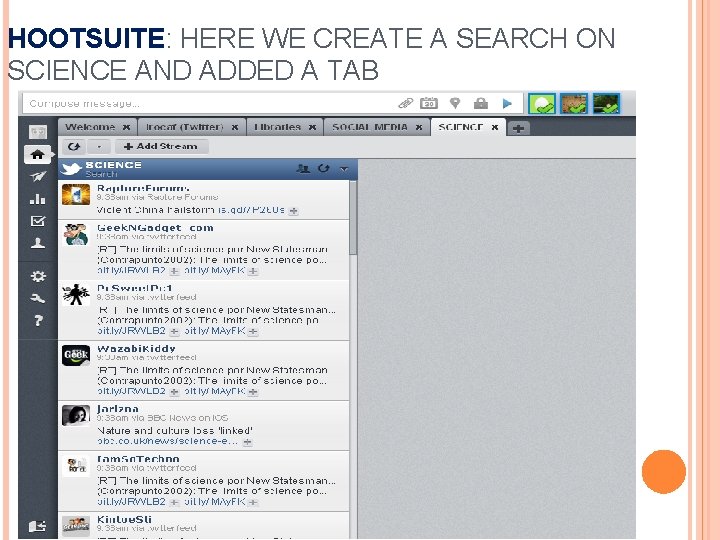
Task: Open the Publisher paper plane icon
Action: [38, 176]
